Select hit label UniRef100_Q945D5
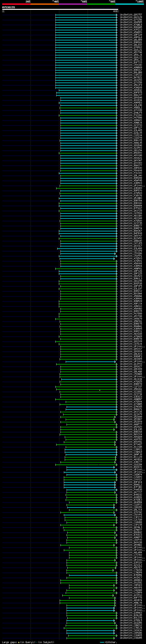The width and height of the screenshot is (146, 644). (x=131, y=22)
